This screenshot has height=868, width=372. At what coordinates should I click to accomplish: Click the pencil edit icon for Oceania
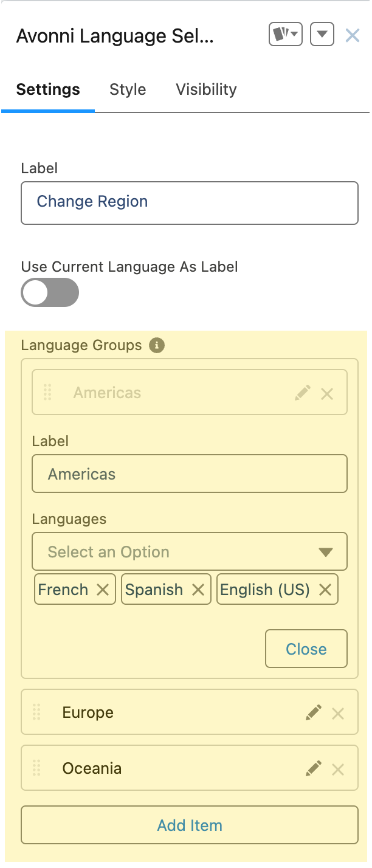pyautogui.click(x=314, y=769)
